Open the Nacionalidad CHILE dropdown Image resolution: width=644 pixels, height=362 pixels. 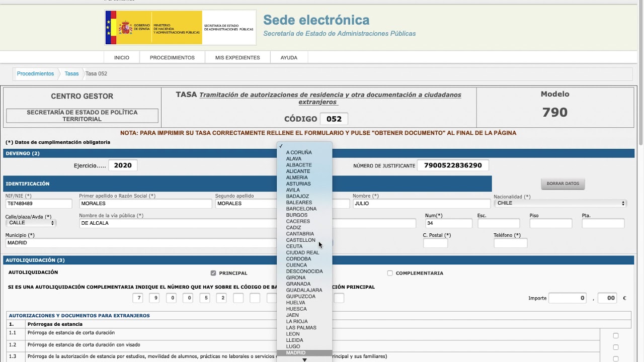pos(560,203)
